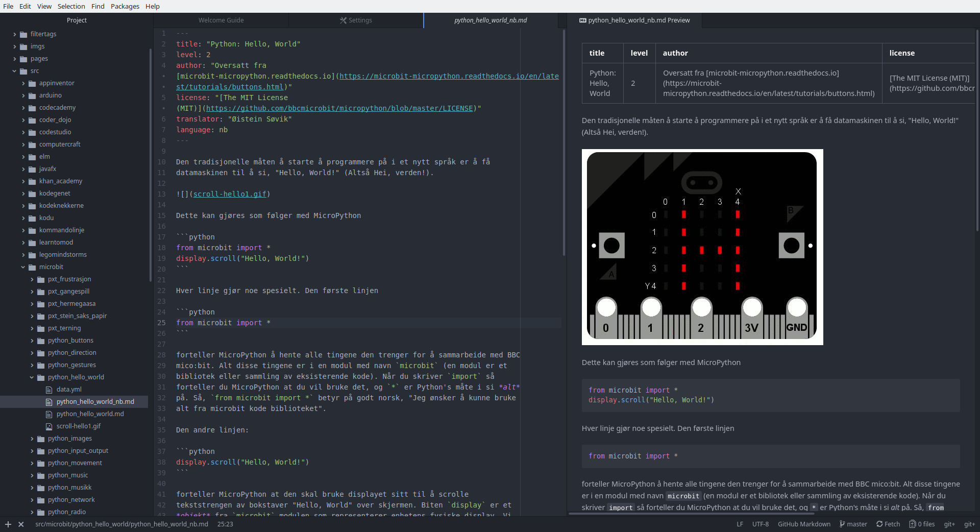Screen dimensions: 980x532
Task: Follow the github bbcmicrobit LICENSE link
Action: (x=339, y=108)
